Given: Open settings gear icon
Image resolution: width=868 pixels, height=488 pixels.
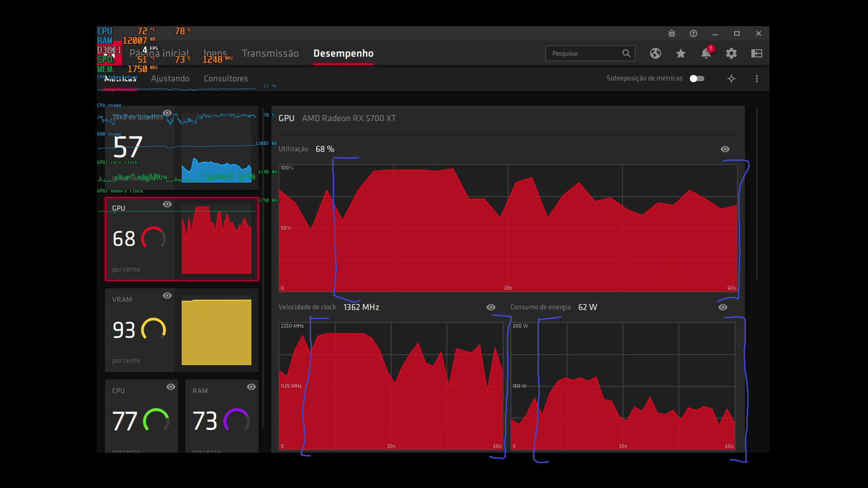Looking at the screenshot, I should (x=731, y=53).
